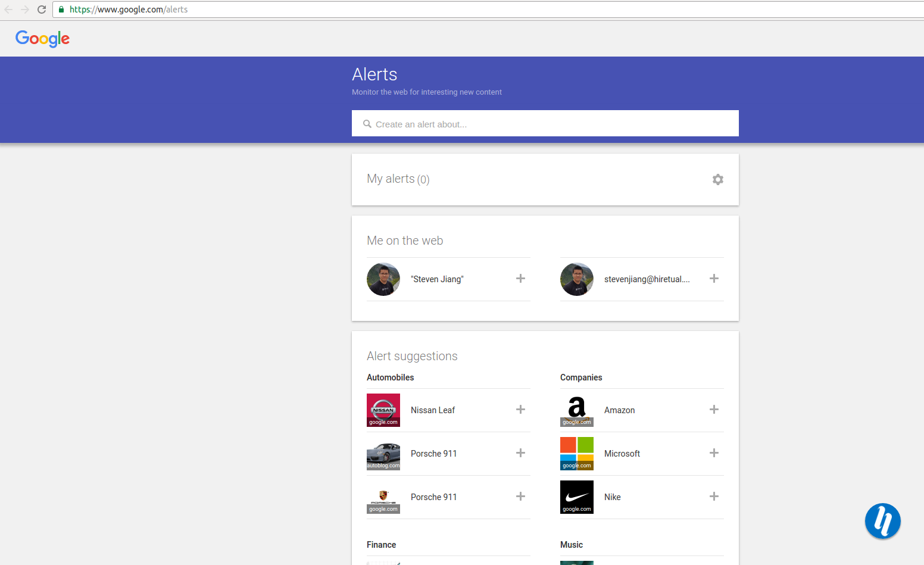Screen dimensions: 924x565
Task: Open My alerts settings gear
Action: coord(718,179)
